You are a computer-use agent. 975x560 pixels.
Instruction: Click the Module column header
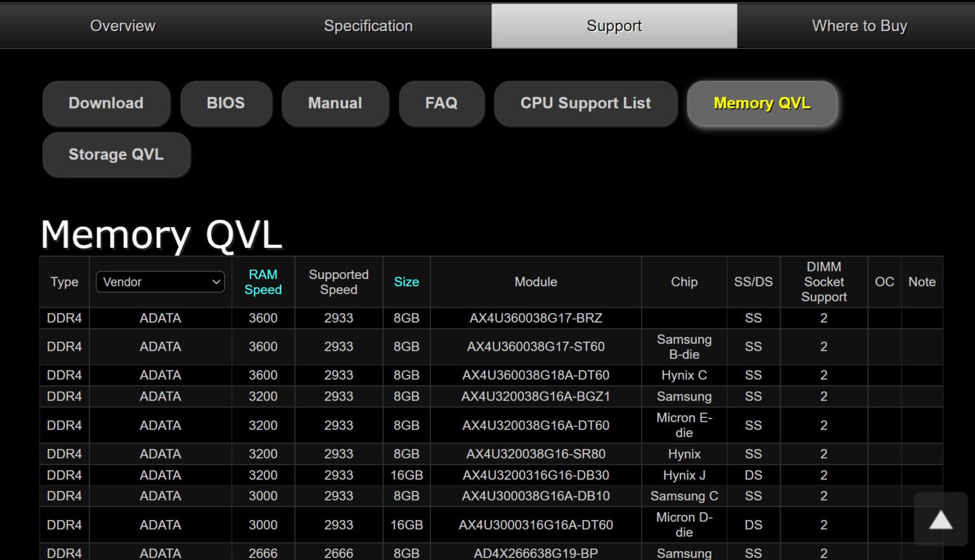[x=536, y=282]
